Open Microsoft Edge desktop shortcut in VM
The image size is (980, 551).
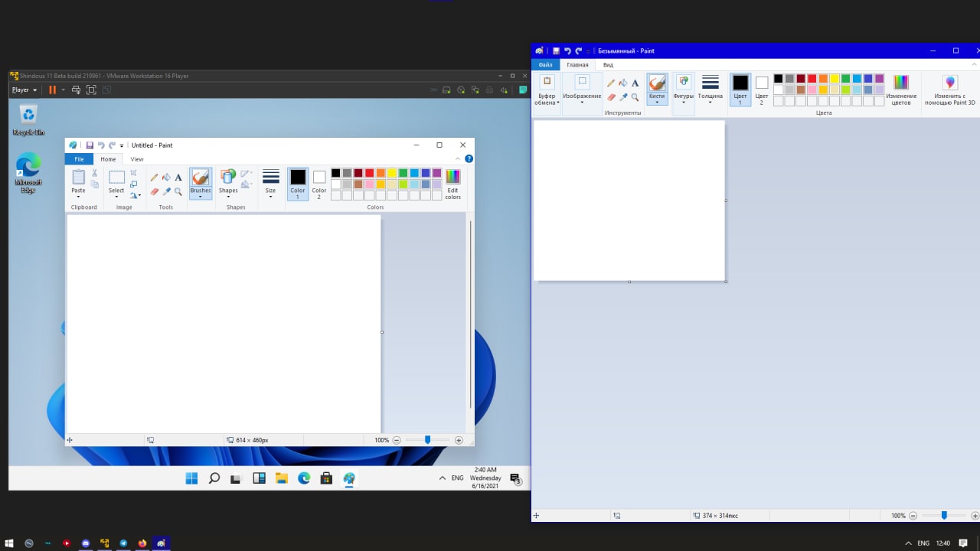[28, 172]
